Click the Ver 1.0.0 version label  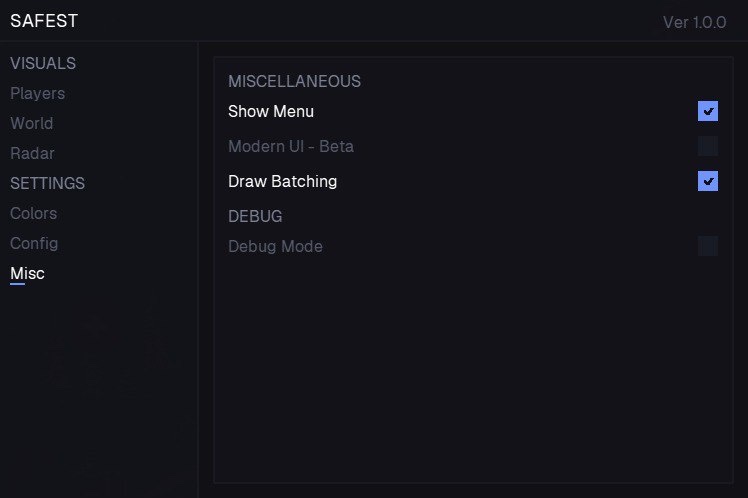[694, 22]
